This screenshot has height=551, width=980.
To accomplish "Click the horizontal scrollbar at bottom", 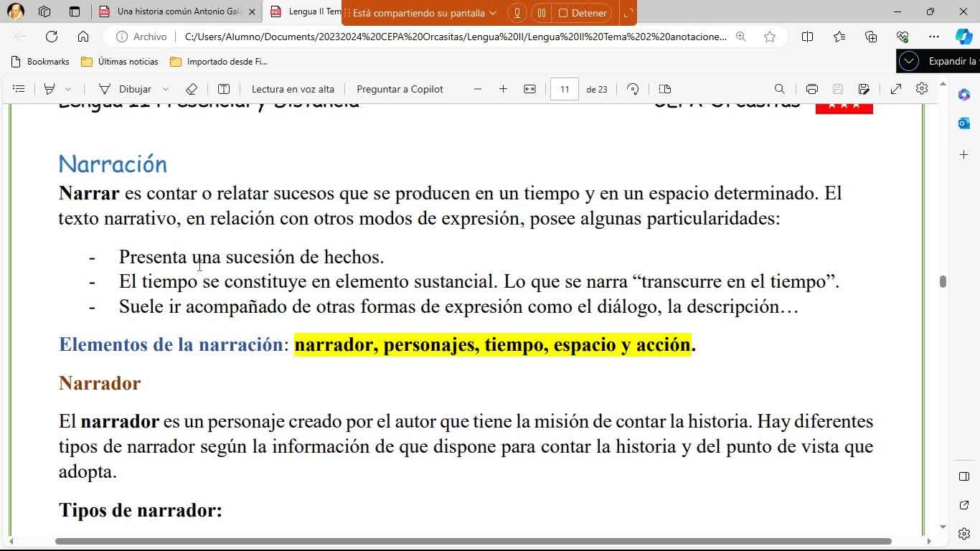I will [473, 541].
